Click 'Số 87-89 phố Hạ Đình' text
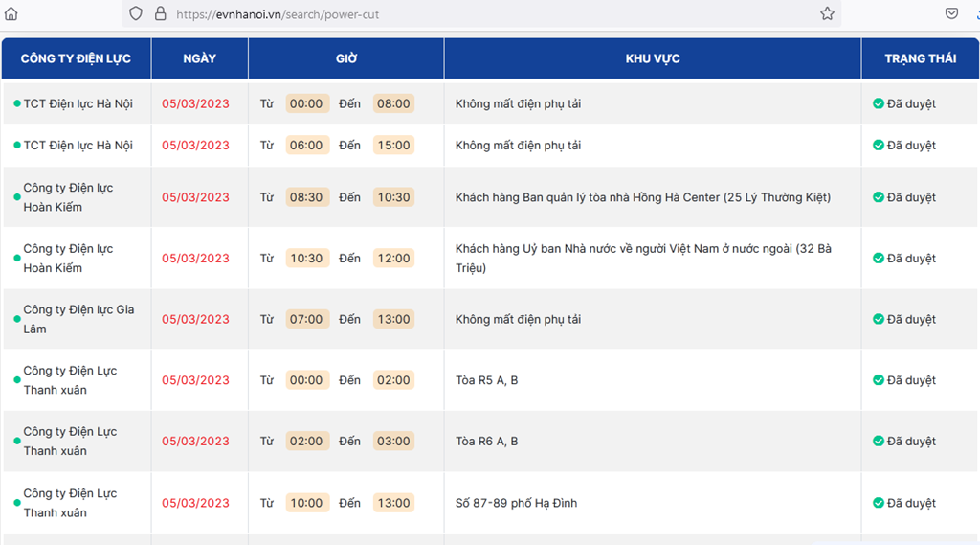 pyautogui.click(x=516, y=503)
